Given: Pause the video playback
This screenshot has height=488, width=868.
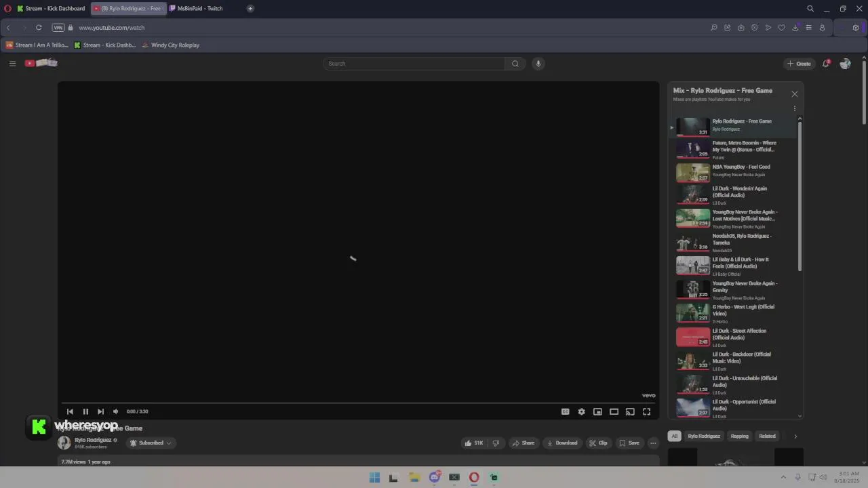Looking at the screenshot, I should pos(85,411).
